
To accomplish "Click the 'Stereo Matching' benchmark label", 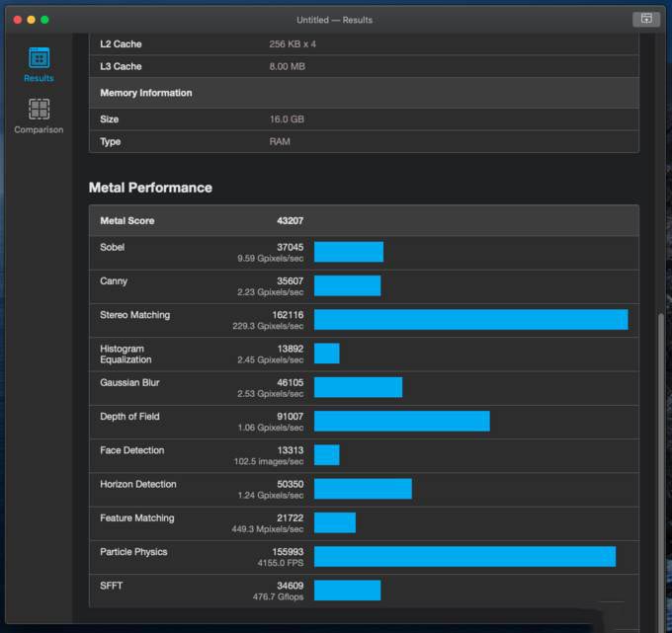I will (x=135, y=315).
